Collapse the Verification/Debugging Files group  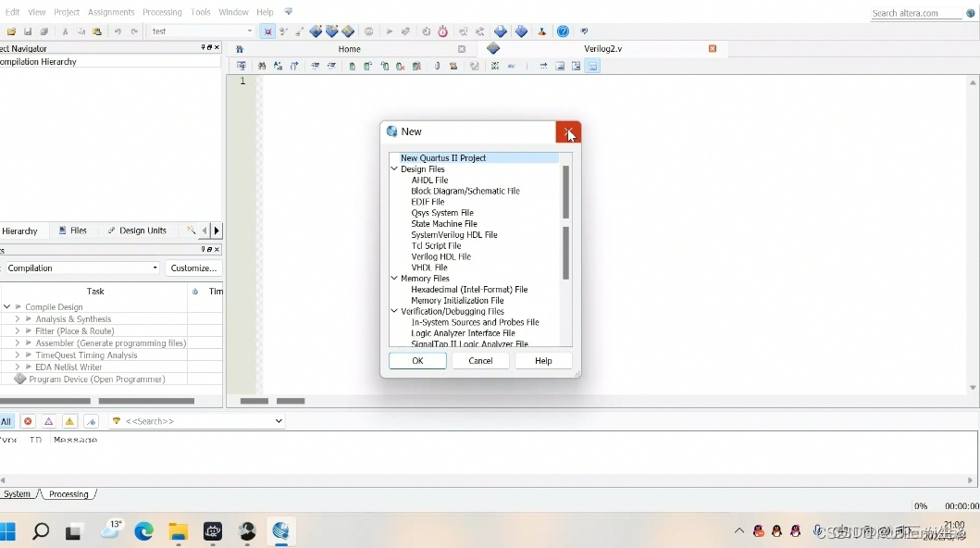point(394,310)
